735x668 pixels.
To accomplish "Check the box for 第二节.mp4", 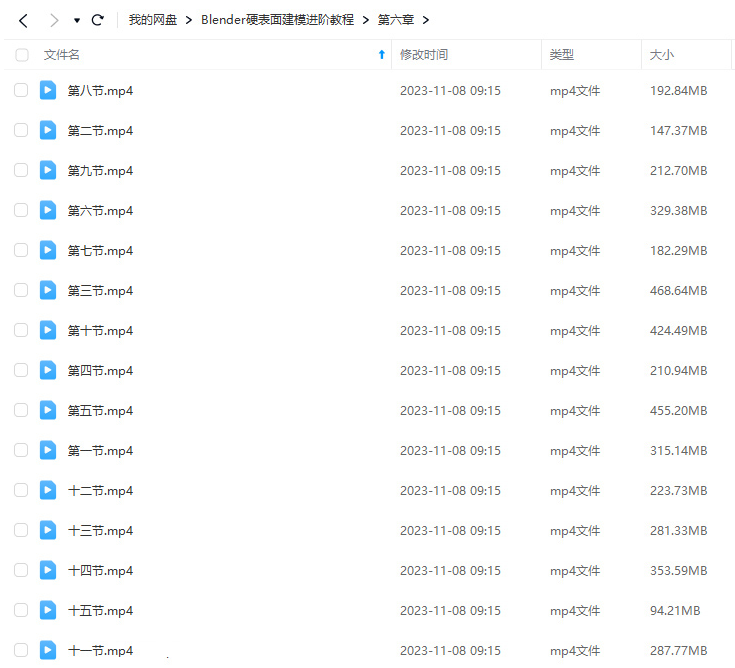I will tap(21, 130).
